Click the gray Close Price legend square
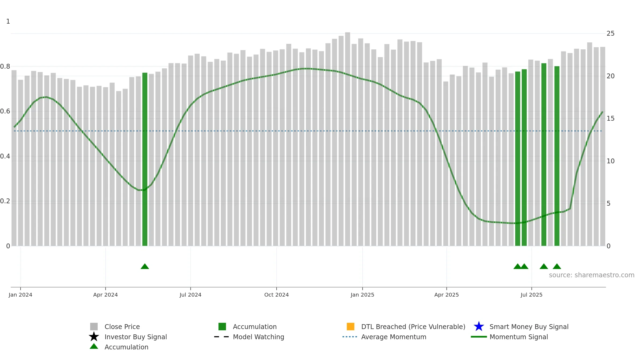Image resolution: width=644 pixels, height=362 pixels. coord(94,326)
